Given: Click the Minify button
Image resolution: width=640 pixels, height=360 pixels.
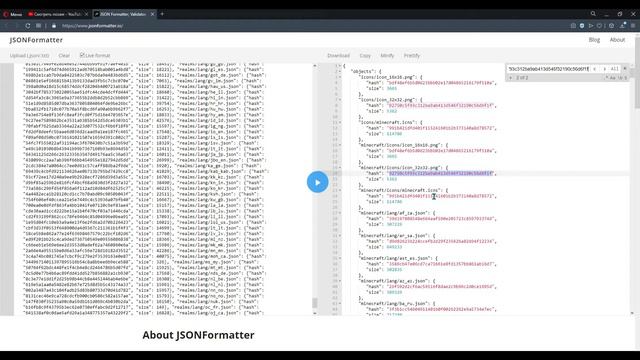Looking at the screenshot, I should (387, 56).
